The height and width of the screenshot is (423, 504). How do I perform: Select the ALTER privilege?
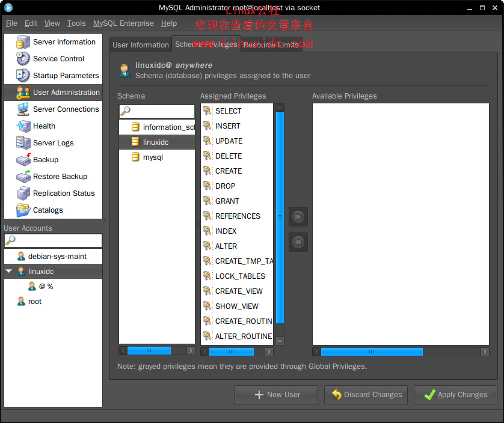pos(237,246)
